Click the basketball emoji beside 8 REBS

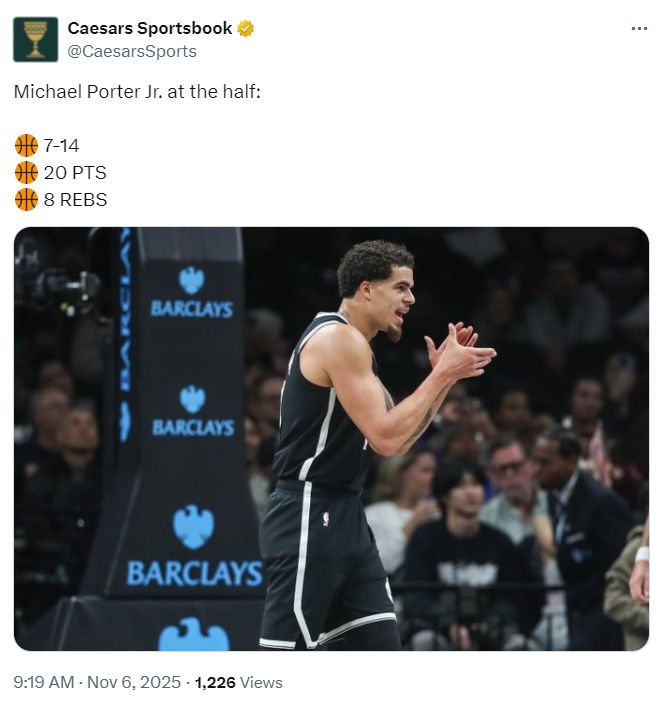(26, 199)
